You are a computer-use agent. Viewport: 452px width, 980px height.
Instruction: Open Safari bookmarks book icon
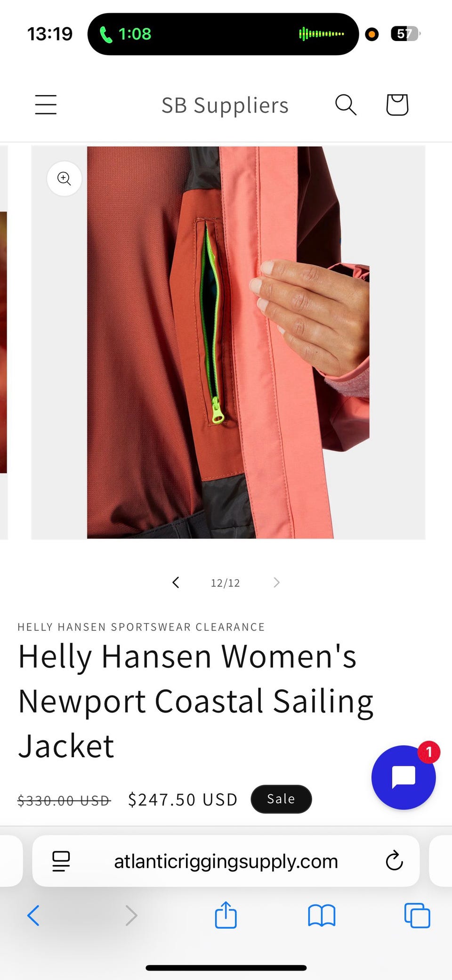(x=322, y=915)
